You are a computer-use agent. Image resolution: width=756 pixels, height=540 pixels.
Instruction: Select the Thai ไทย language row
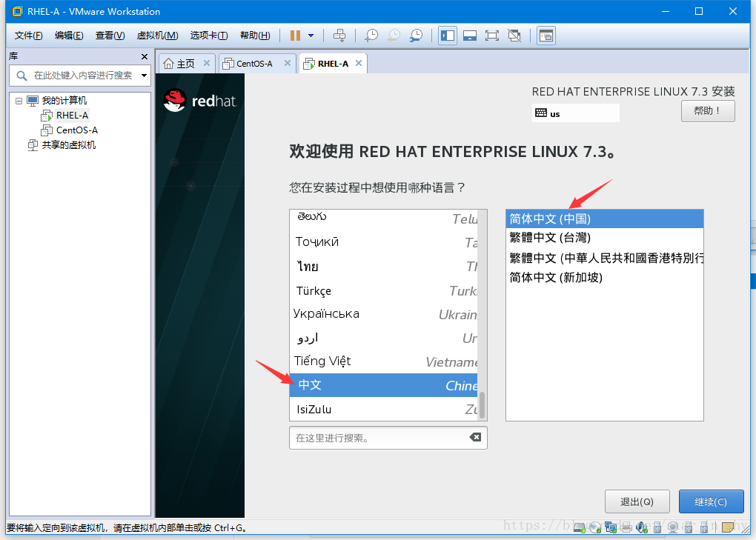(x=384, y=266)
